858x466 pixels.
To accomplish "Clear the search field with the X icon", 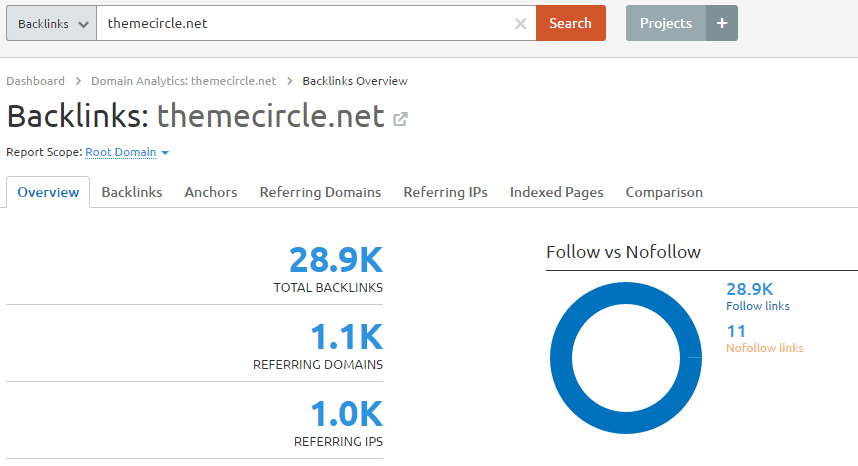I will pyautogui.click(x=520, y=23).
